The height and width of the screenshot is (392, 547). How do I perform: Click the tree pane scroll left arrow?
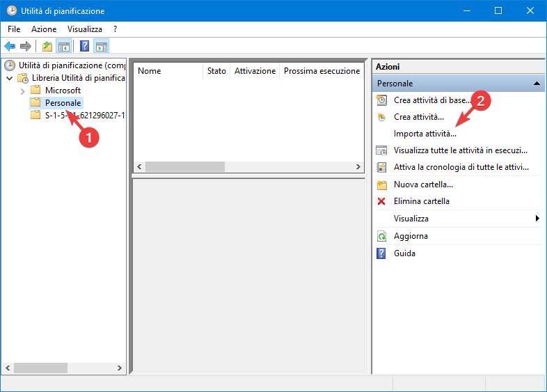point(8,368)
